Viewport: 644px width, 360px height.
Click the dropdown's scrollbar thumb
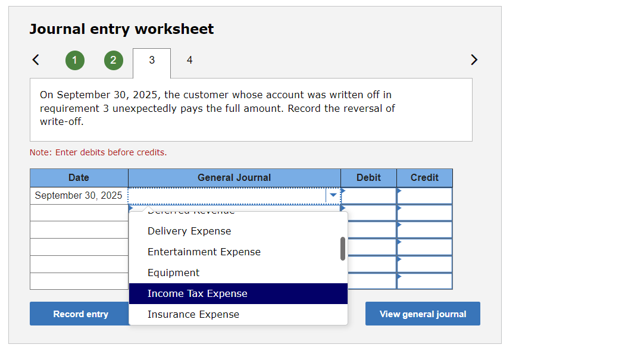coord(343,249)
